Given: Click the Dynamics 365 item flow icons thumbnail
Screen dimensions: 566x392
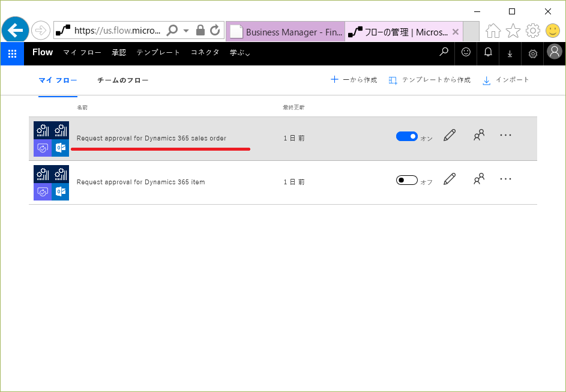Looking at the screenshot, I should [x=51, y=182].
